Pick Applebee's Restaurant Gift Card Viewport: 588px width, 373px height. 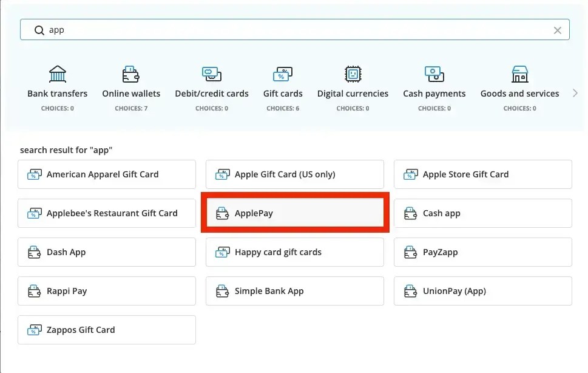pyautogui.click(x=107, y=213)
